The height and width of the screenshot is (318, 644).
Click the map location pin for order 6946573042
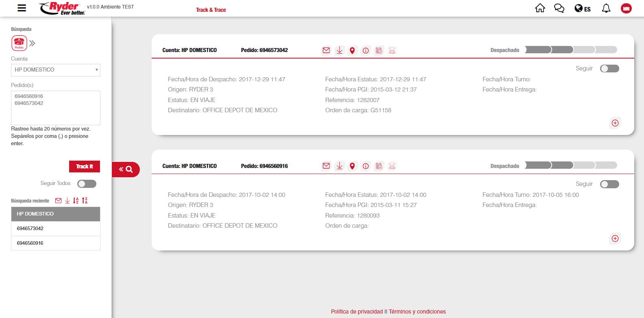tap(352, 50)
